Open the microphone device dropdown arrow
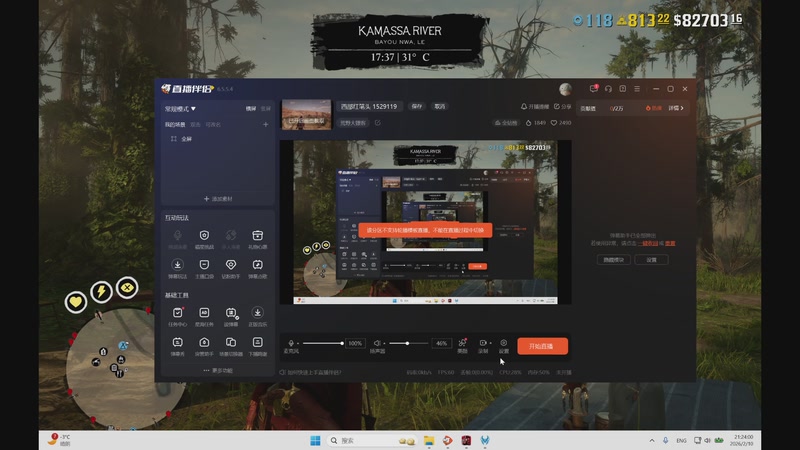800x450 pixels. coord(298,343)
